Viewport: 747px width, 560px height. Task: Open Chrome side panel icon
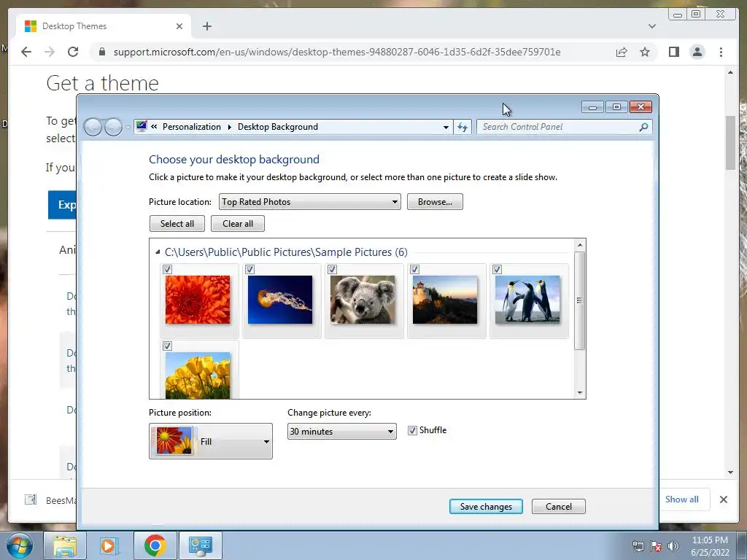673,52
